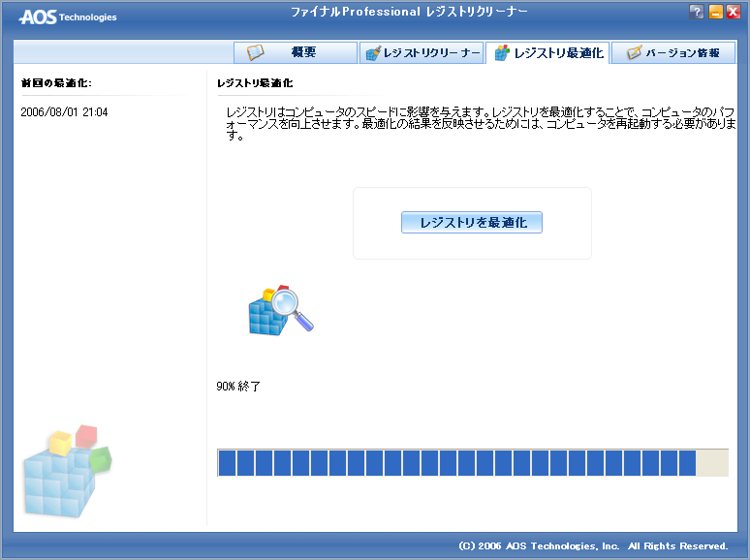Click the レジストリ最適化 section heading
This screenshot has height=560, width=750.
pyautogui.click(x=255, y=83)
